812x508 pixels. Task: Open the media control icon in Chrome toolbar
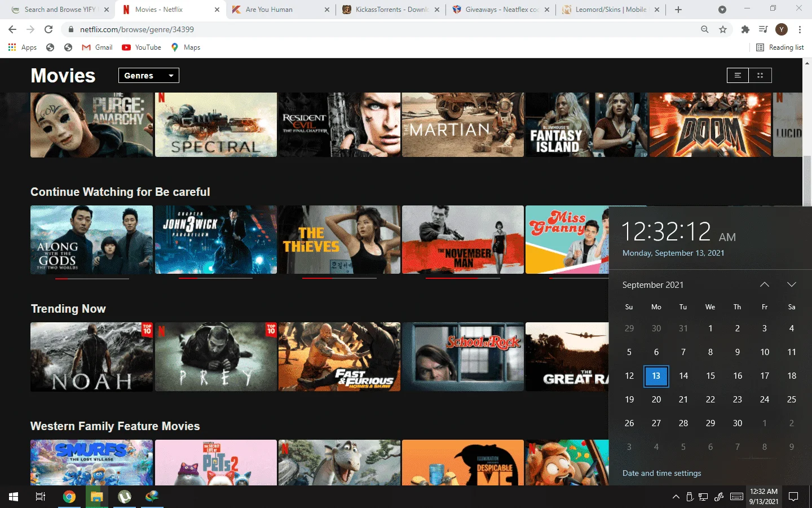click(763, 29)
